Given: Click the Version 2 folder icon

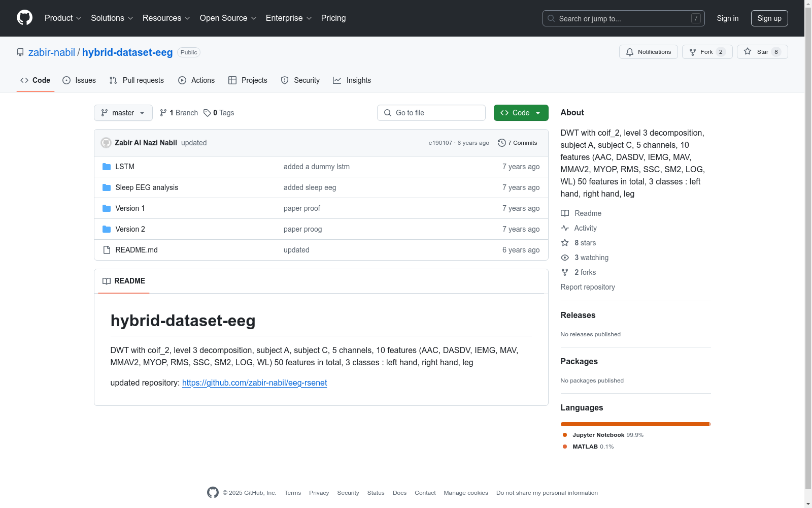Looking at the screenshot, I should (107, 229).
